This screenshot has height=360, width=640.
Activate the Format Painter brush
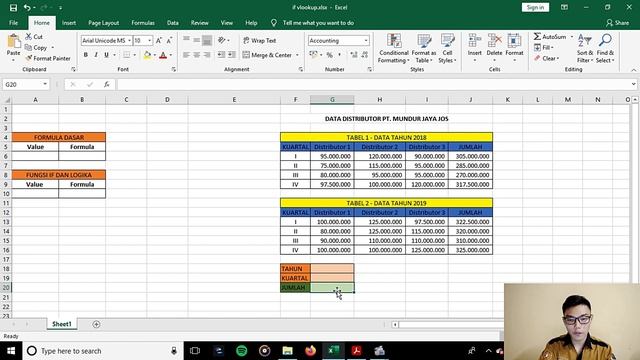(x=29, y=58)
